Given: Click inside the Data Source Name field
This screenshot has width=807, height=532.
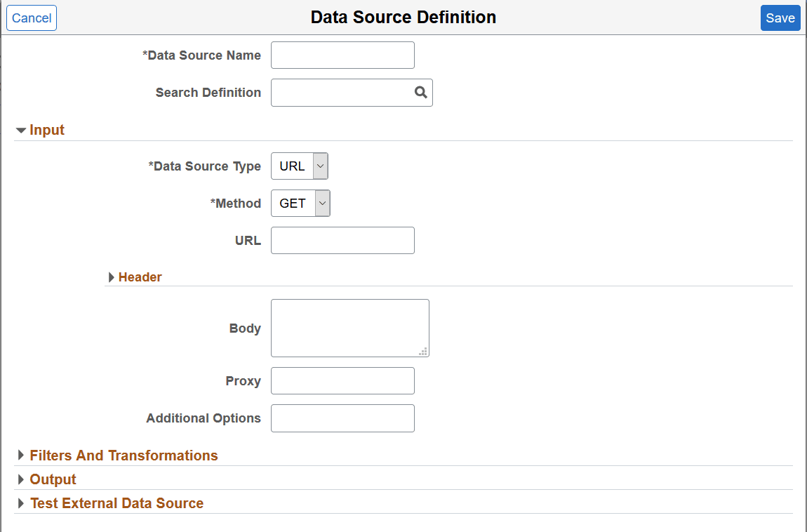Looking at the screenshot, I should pos(342,55).
